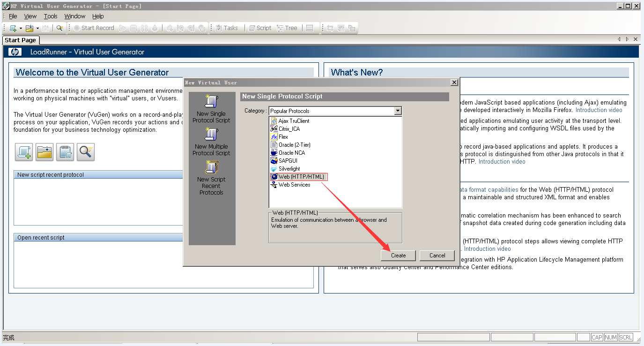The width and height of the screenshot is (644, 346).
Task: Select the Oracle NCA protocol
Action: 288,153
